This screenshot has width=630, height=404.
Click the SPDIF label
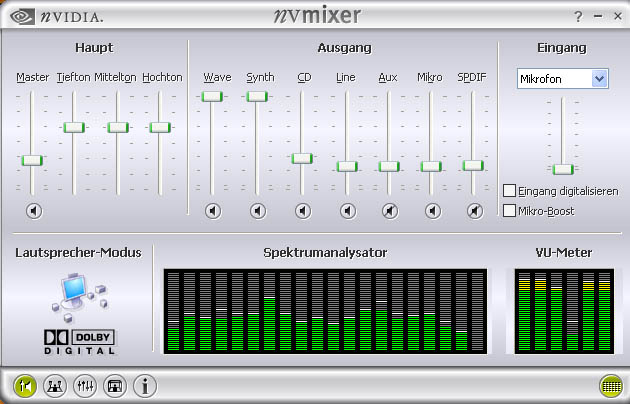pos(472,77)
